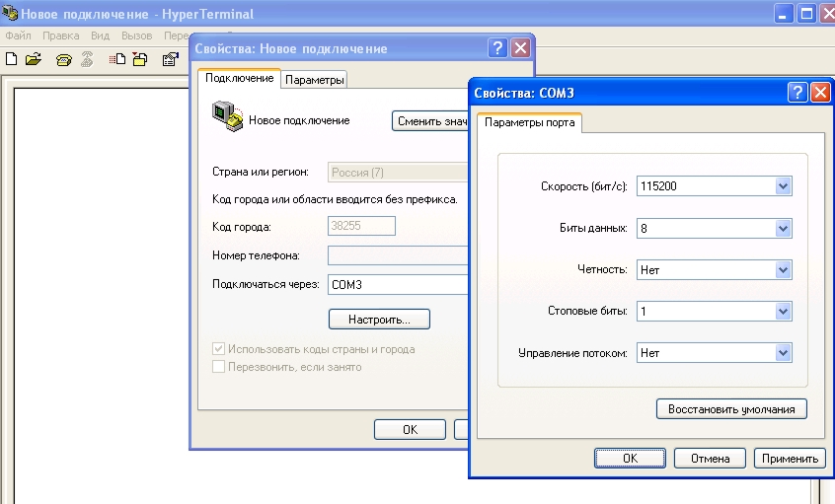Open the Стоповые биты dropdown
This screenshot has width=835, height=504.
[783, 312]
